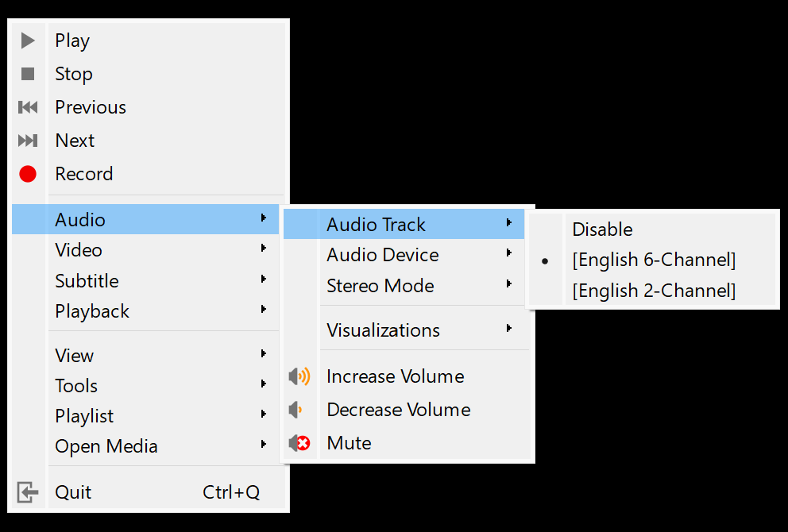788x532 pixels.
Task: Select the English 6-Channel audio track
Action: (653, 260)
